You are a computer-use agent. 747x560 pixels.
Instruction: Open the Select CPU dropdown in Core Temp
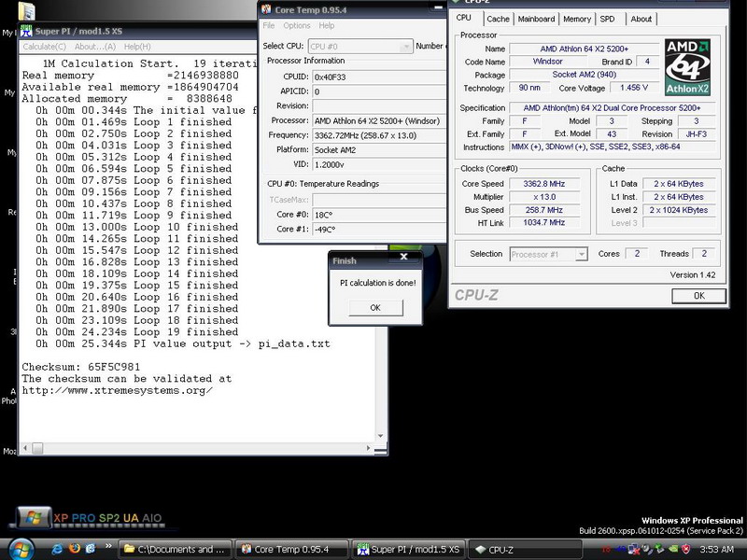pyautogui.click(x=360, y=46)
